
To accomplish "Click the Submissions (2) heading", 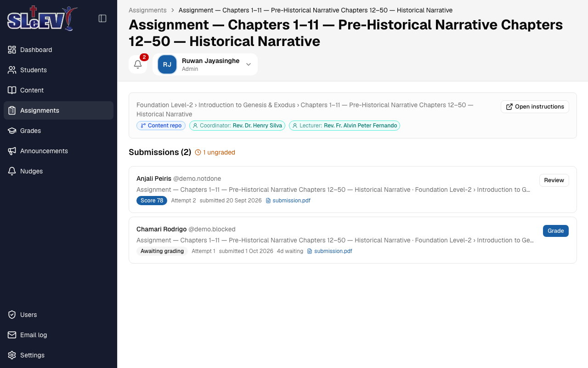I will 160,152.
